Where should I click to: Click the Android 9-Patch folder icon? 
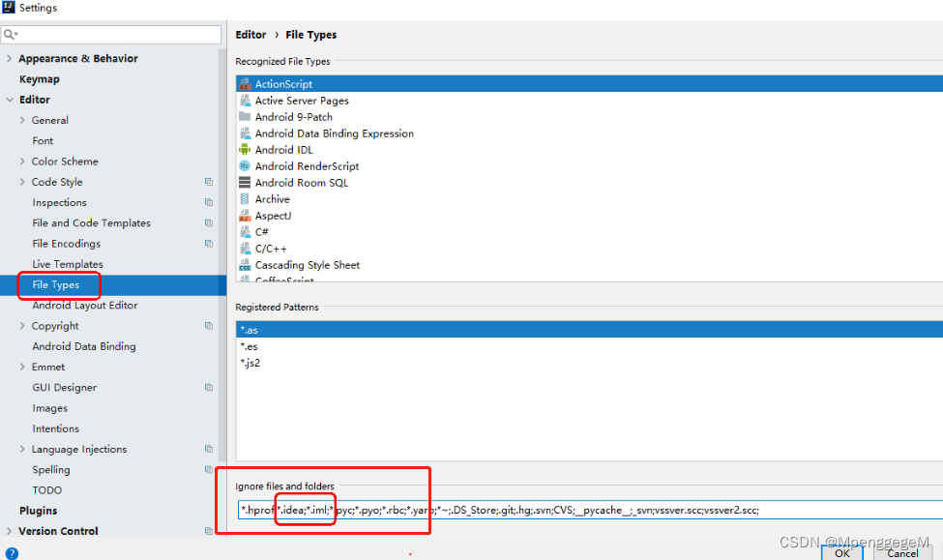245,117
